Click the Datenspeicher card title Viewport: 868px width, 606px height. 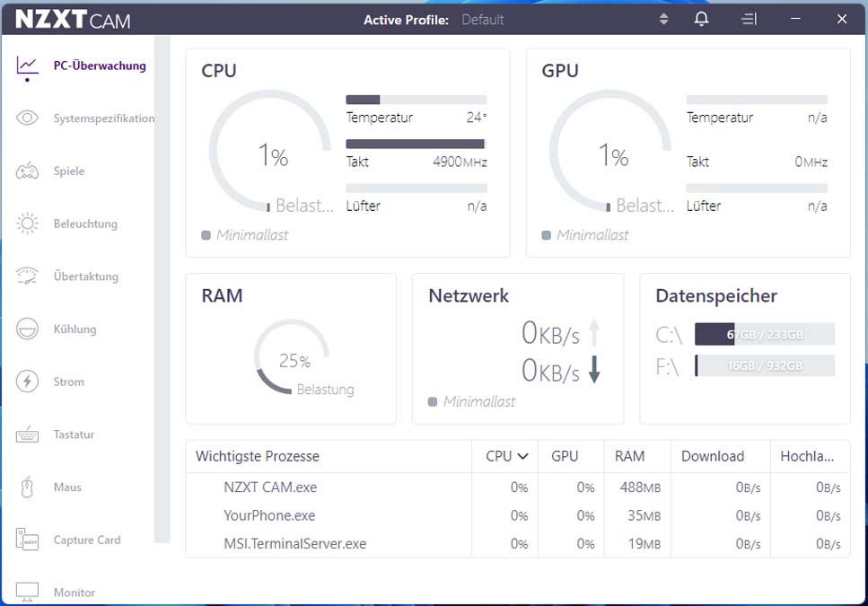point(715,296)
